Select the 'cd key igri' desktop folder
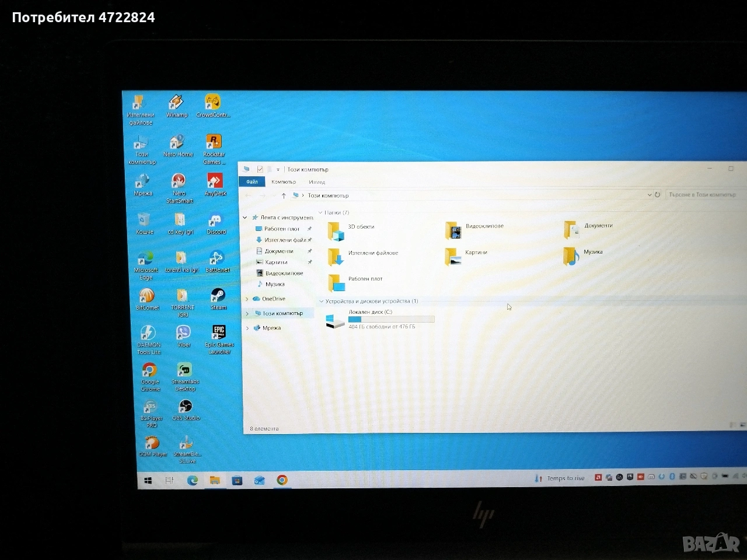 point(180,224)
